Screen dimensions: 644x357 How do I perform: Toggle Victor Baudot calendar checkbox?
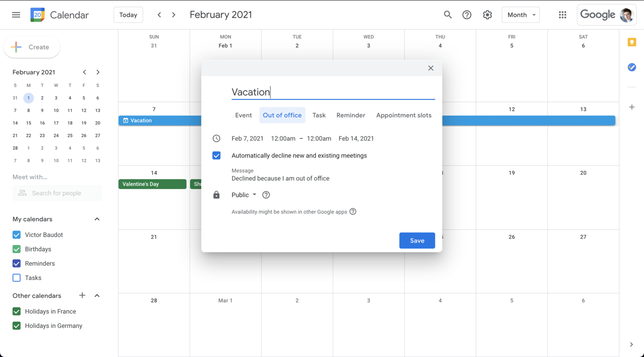[17, 235]
